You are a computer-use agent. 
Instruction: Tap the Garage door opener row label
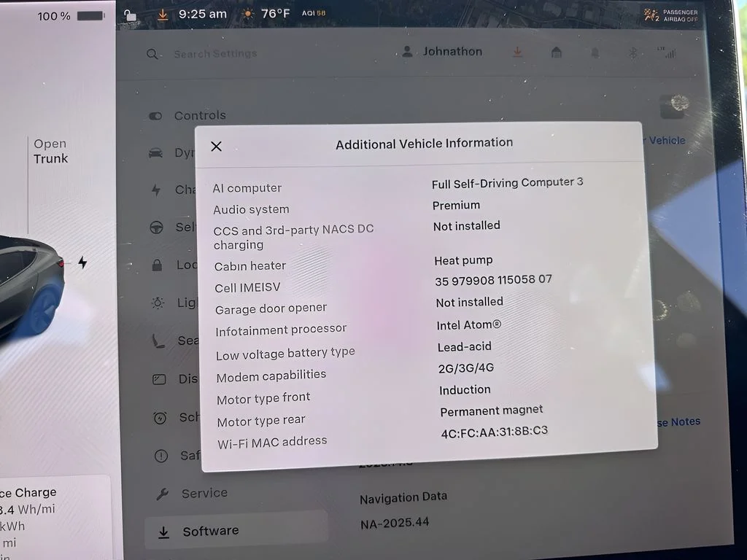tap(271, 309)
